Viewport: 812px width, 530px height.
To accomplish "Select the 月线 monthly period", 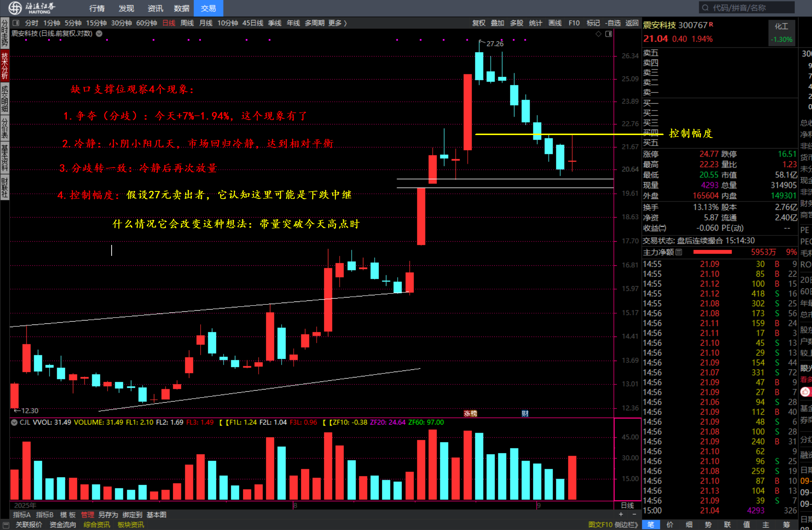I will coord(206,23).
